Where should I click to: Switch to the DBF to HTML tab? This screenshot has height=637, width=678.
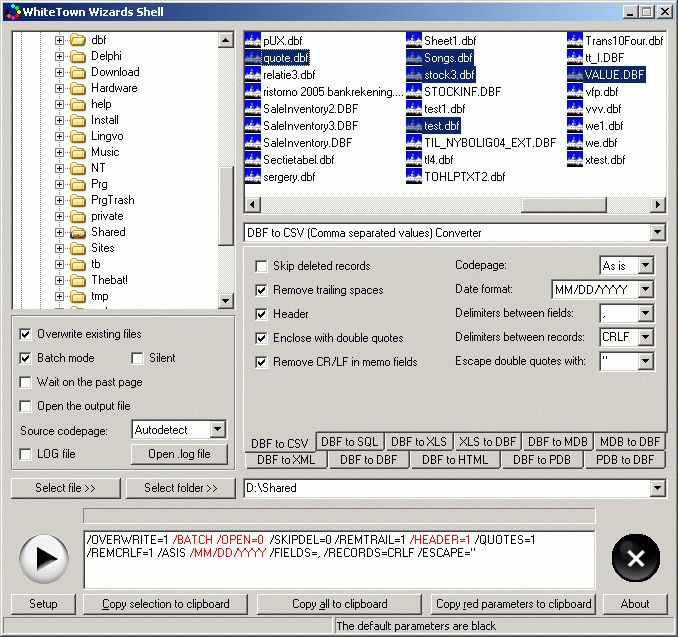click(x=455, y=460)
